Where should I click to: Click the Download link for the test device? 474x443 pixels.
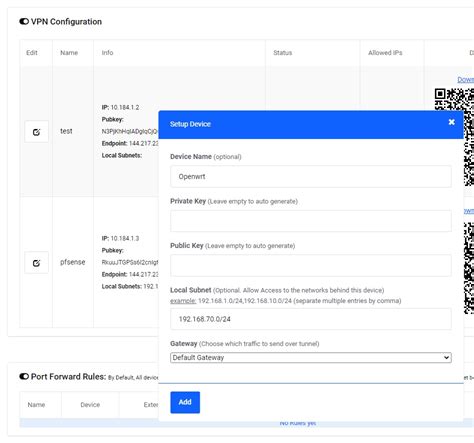465,79
